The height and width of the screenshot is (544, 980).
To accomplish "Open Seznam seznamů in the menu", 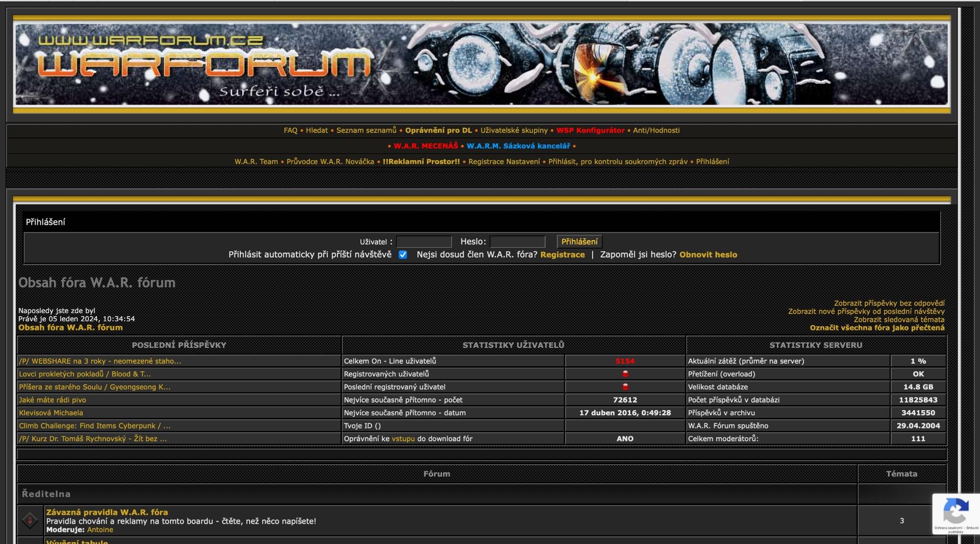I will point(366,130).
